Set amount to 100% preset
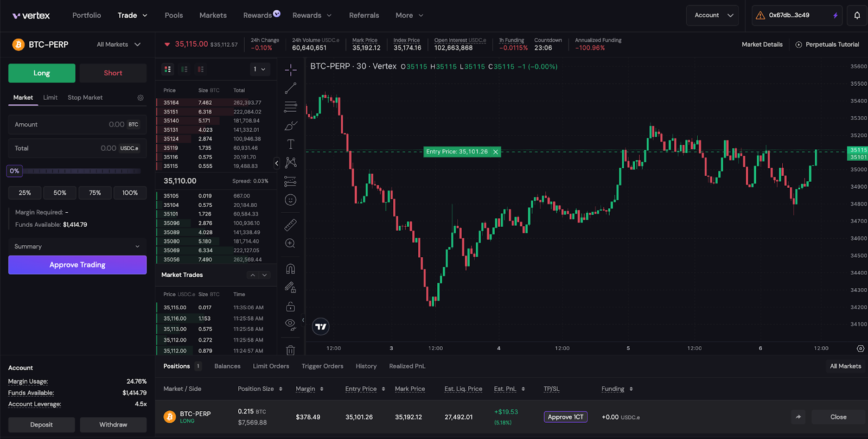This screenshot has height=439, width=868. tap(130, 193)
